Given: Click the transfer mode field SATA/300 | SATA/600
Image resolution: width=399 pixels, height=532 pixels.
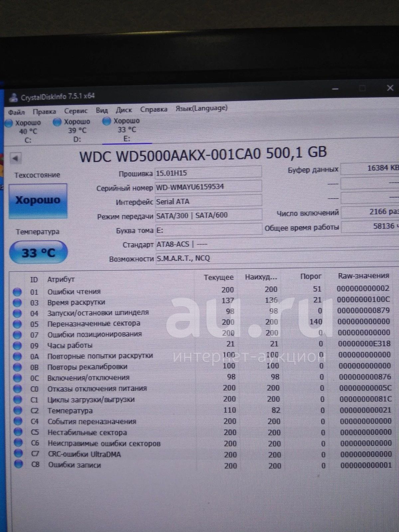Looking at the screenshot, I should [208, 215].
